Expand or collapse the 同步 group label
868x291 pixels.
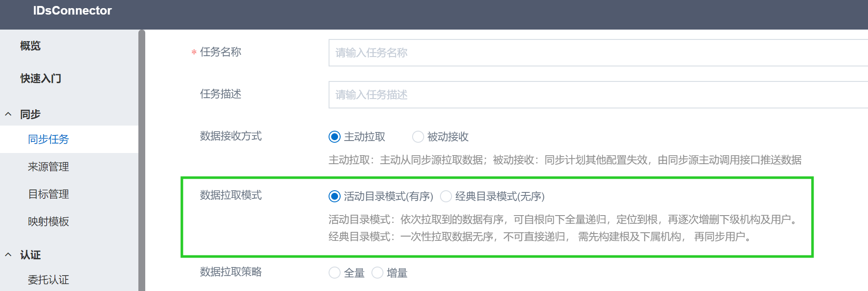coord(30,114)
